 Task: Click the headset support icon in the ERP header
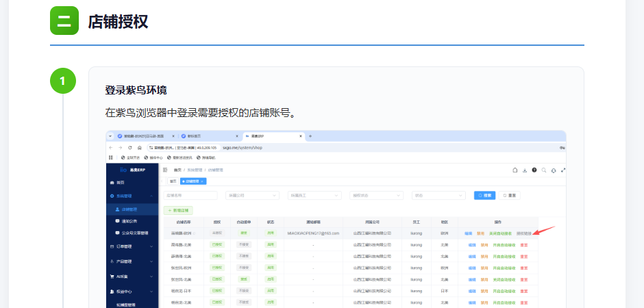pyautogui.click(x=554, y=170)
